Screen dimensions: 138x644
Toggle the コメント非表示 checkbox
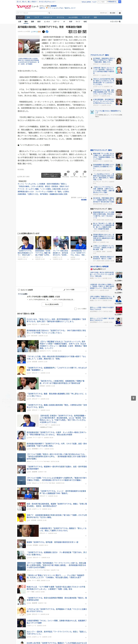pyautogui.click(x=75, y=309)
